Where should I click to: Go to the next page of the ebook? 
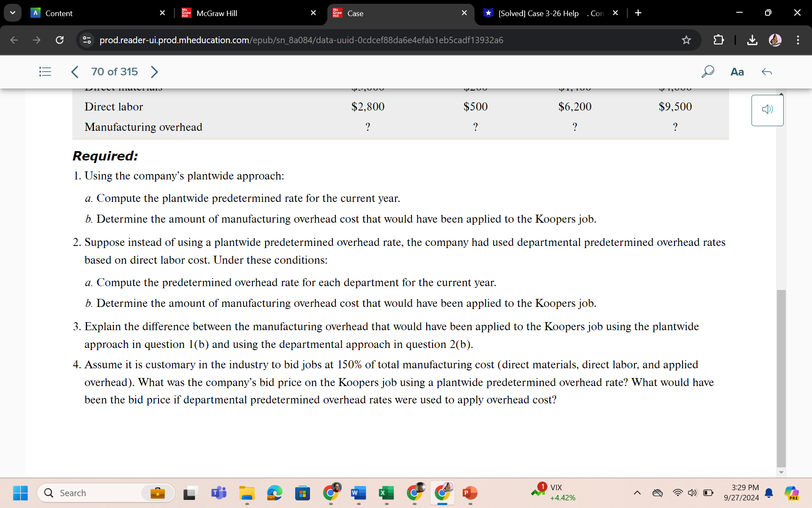pyautogui.click(x=154, y=72)
